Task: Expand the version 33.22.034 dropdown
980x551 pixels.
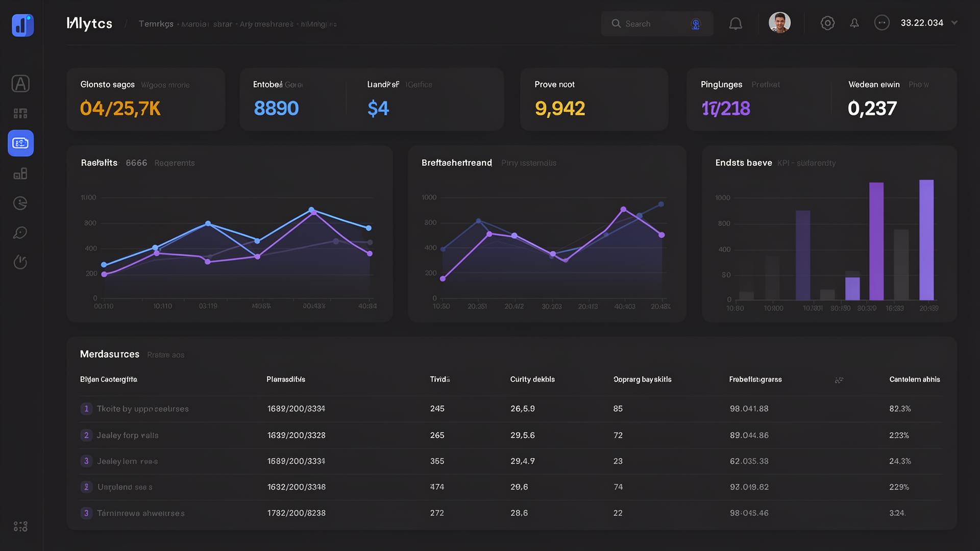Action: pyautogui.click(x=922, y=23)
